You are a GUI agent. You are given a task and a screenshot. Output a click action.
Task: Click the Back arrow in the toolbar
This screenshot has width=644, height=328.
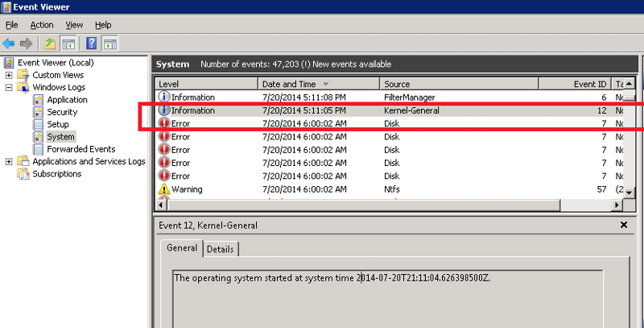[x=9, y=44]
